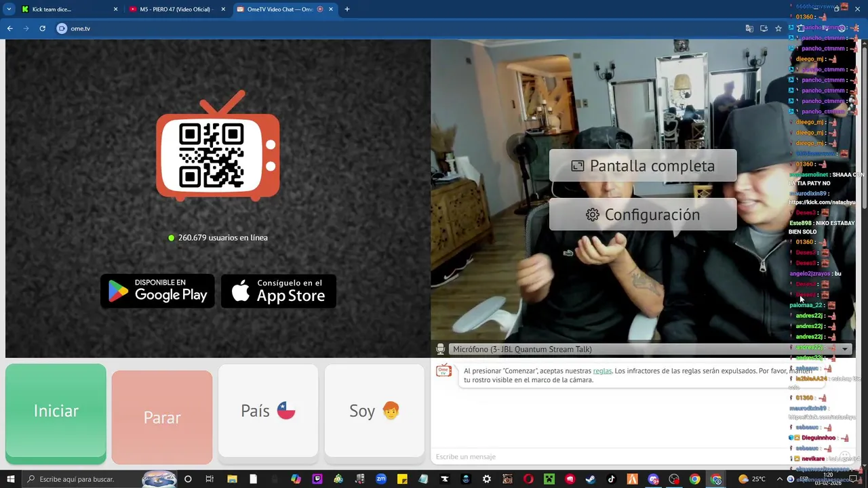Reload the ome.tv page

[42, 28]
